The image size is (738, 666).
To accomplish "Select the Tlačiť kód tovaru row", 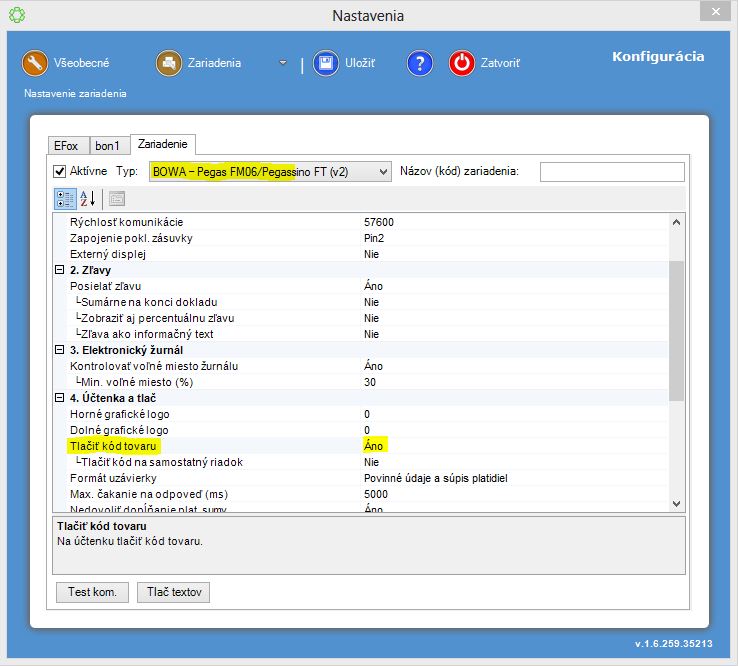I will (361, 446).
